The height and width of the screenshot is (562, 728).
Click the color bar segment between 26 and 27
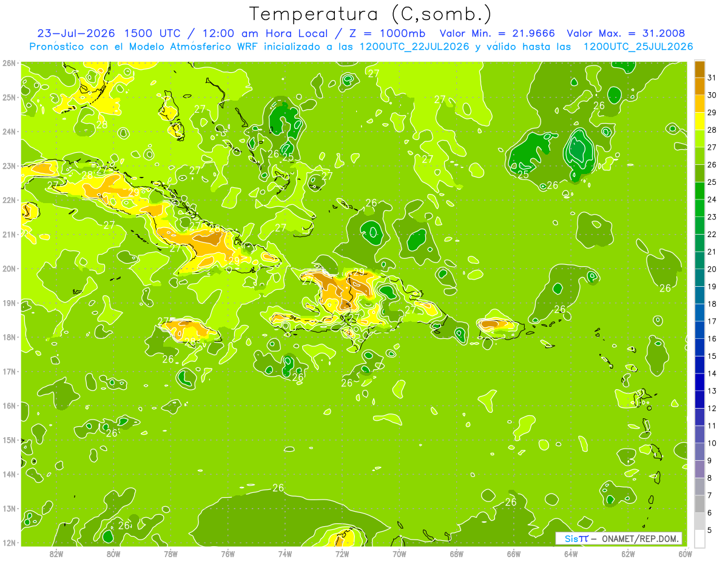click(699, 156)
